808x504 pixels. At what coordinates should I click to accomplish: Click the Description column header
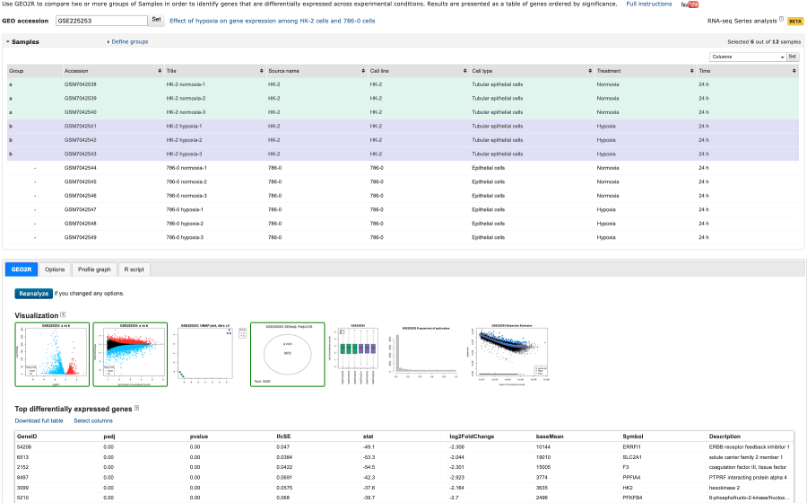coord(724,436)
